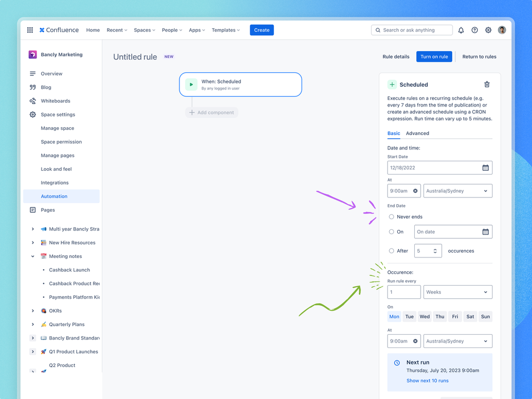The image size is (532, 399).
Task: Open the help question mark icon
Action: click(474, 30)
